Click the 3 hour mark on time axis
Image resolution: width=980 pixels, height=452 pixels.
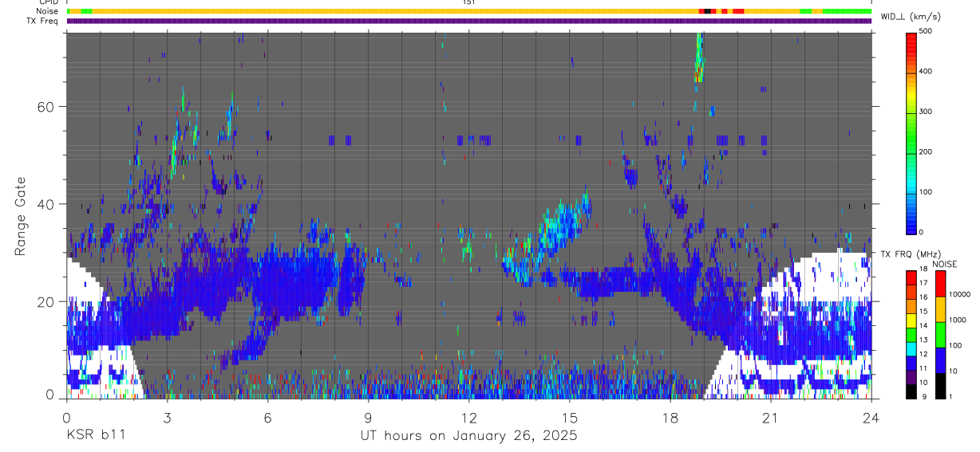(167, 417)
